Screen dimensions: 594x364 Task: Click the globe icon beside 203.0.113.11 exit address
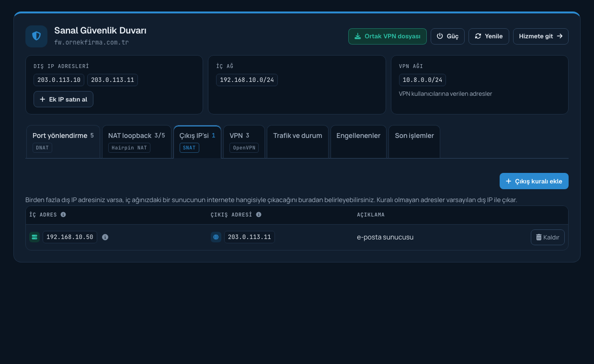point(216,237)
